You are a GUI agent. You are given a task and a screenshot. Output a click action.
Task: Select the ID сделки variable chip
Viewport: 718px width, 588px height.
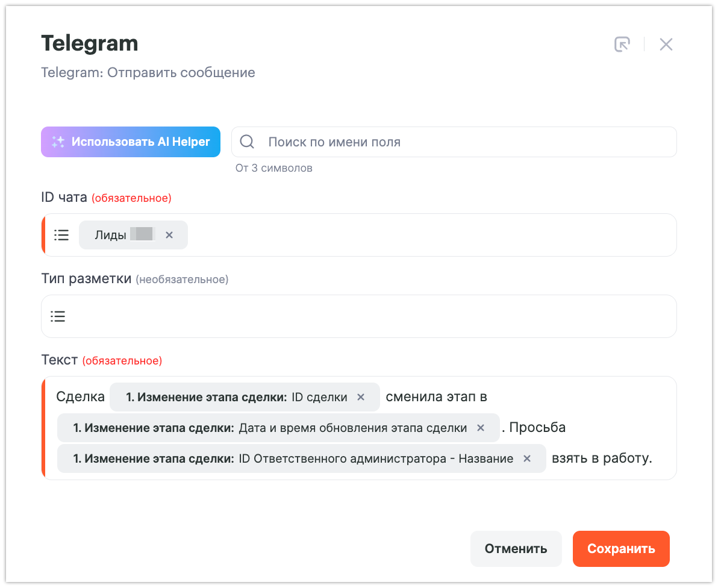point(236,397)
